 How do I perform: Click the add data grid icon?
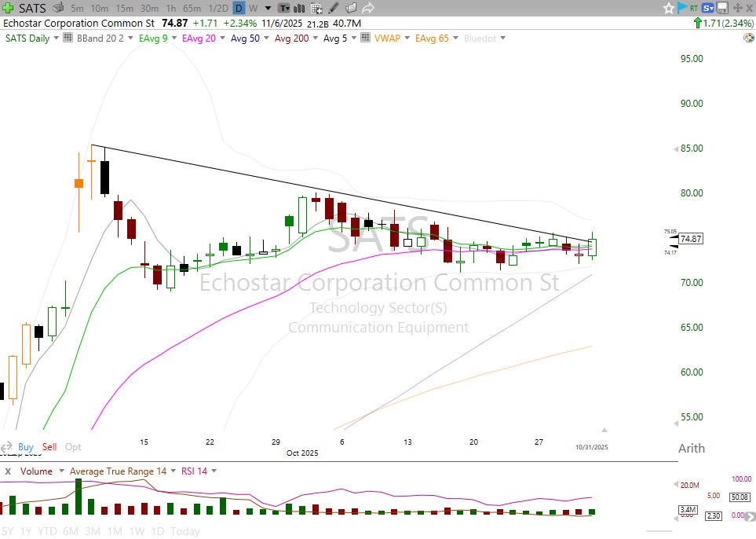coord(316,8)
